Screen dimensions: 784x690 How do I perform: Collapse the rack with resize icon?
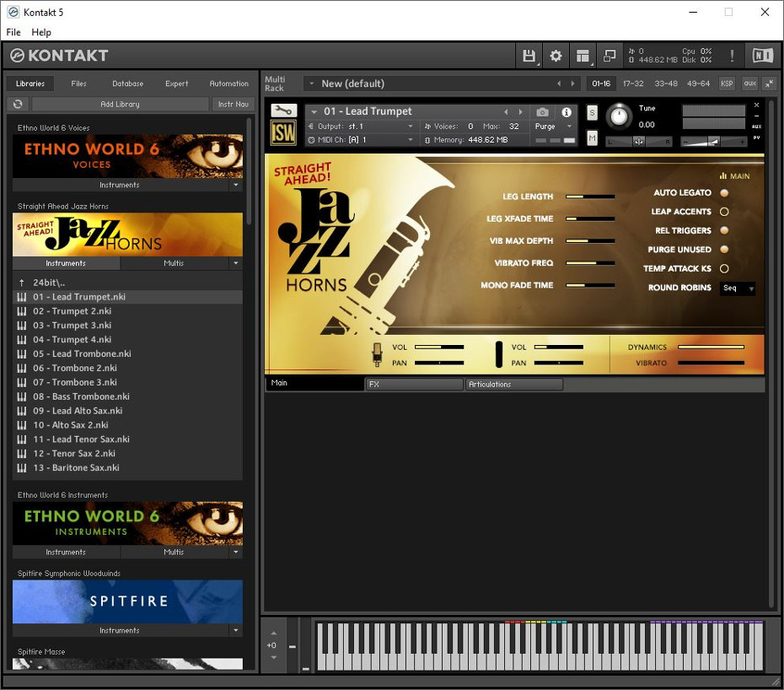(x=769, y=84)
